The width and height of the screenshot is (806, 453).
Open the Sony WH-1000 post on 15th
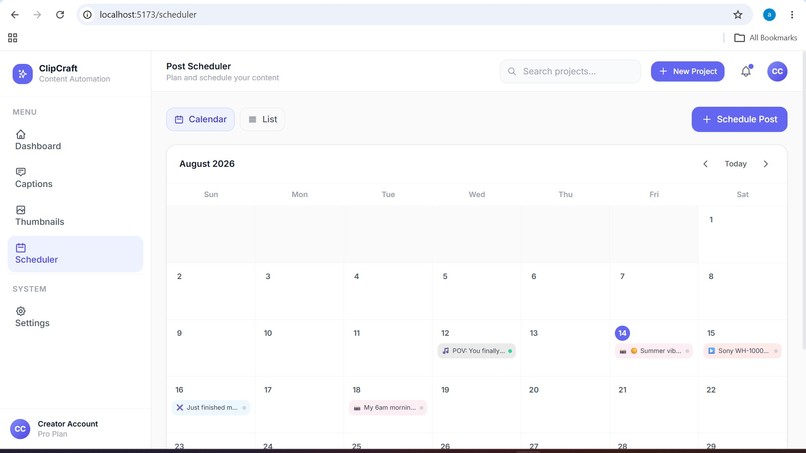point(742,351)
